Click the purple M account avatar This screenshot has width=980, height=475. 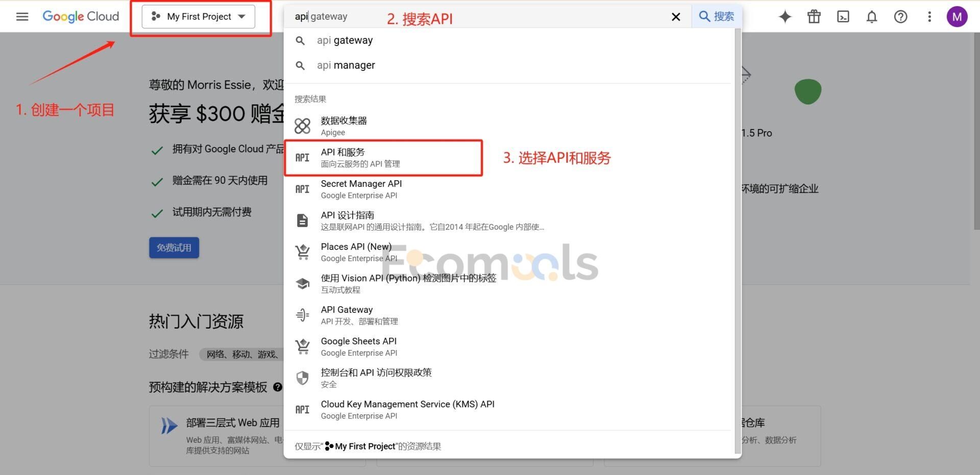click(957, 17)
